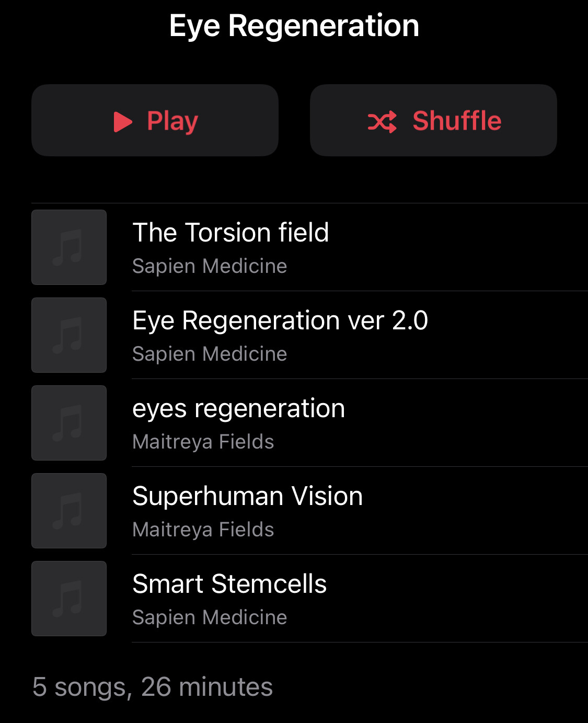Select the Superhuman Vision artwork placeholder
The width and height of the screenshot is (588, 723).
click(x=69, y=511)
